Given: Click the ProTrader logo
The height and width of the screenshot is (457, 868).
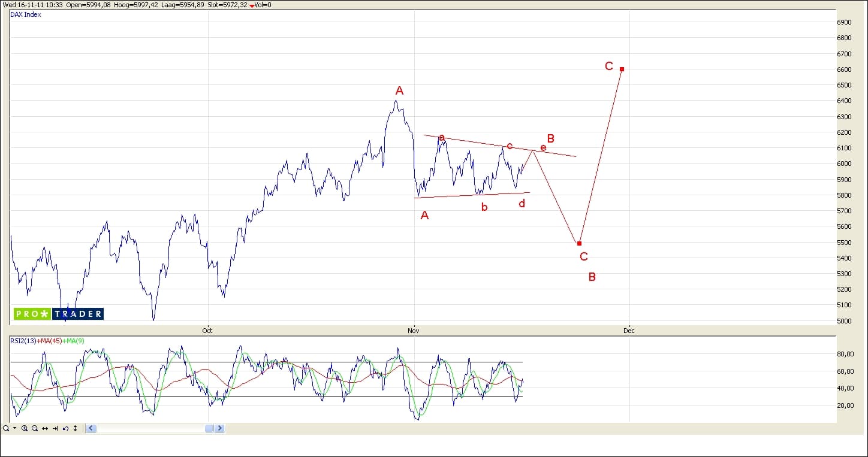Looking at the screenshot, I should click(x=59, y=314).
